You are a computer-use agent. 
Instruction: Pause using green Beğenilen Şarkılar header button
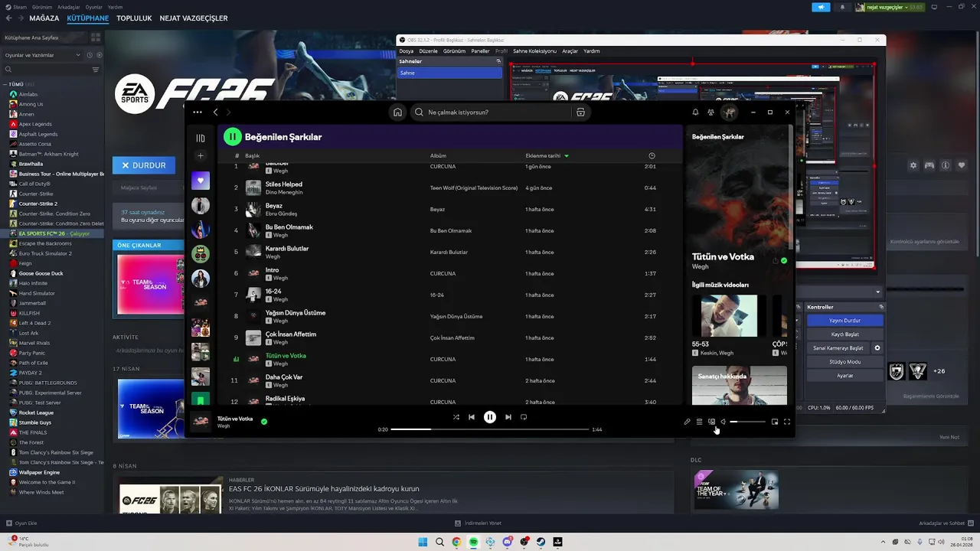click(232, 137)
